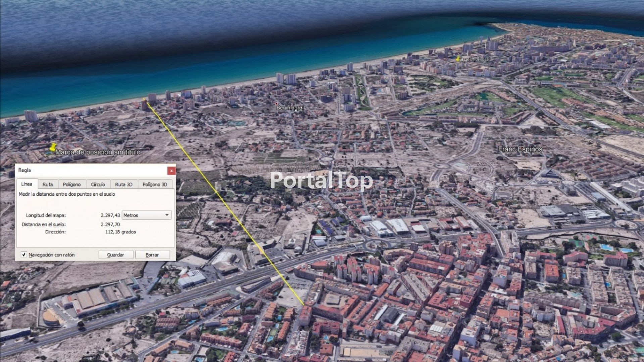Select the Línea tab
The width and height of the screenshot is (644, 362).
click(x=27, y=184)
